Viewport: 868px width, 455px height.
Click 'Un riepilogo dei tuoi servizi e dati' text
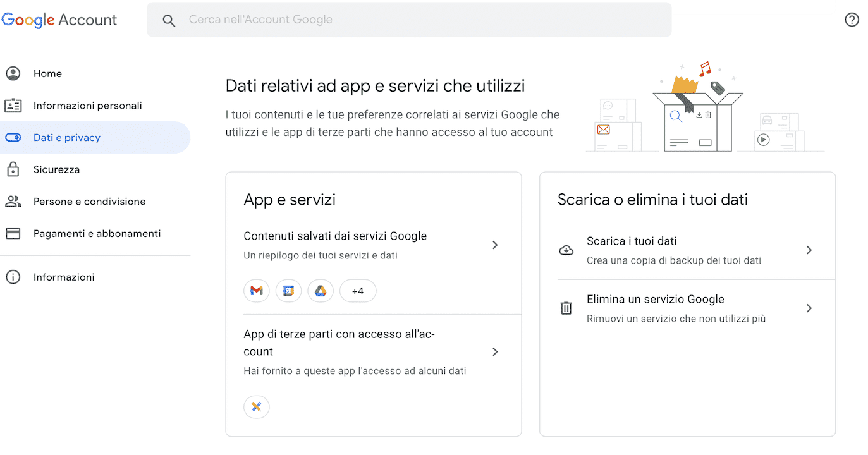pyautogui.click(x=321, y=255)
